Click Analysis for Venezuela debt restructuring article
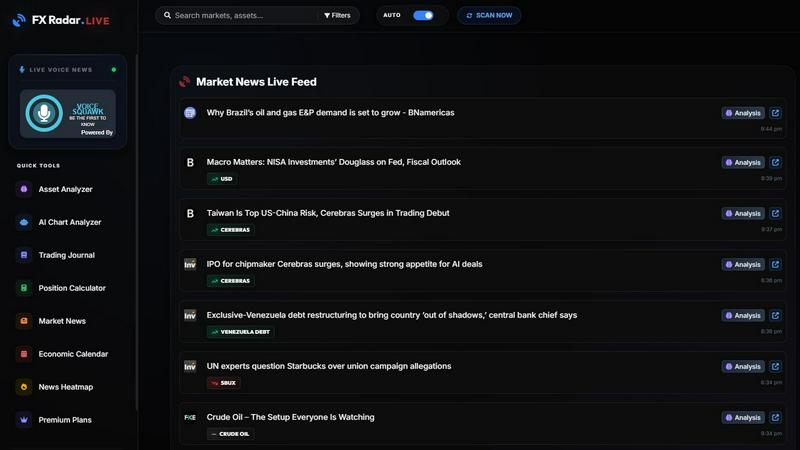This screenshot has height=450, width=800. 743,315
